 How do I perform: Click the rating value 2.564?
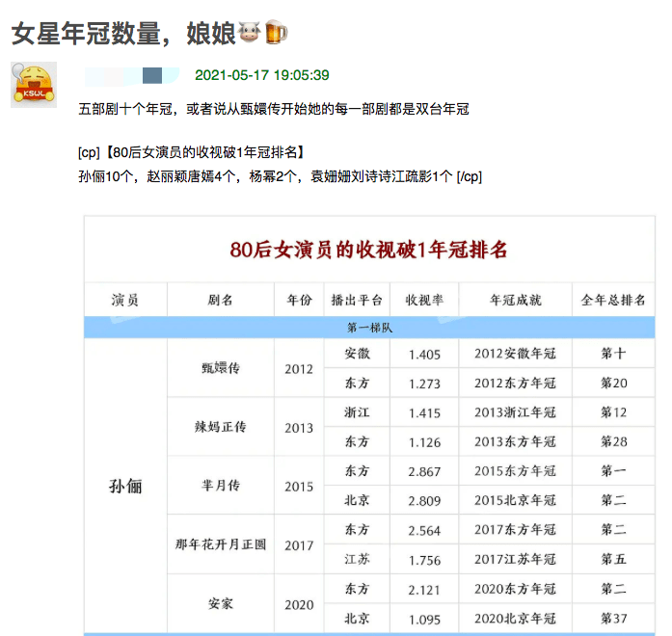click(424, 530)
